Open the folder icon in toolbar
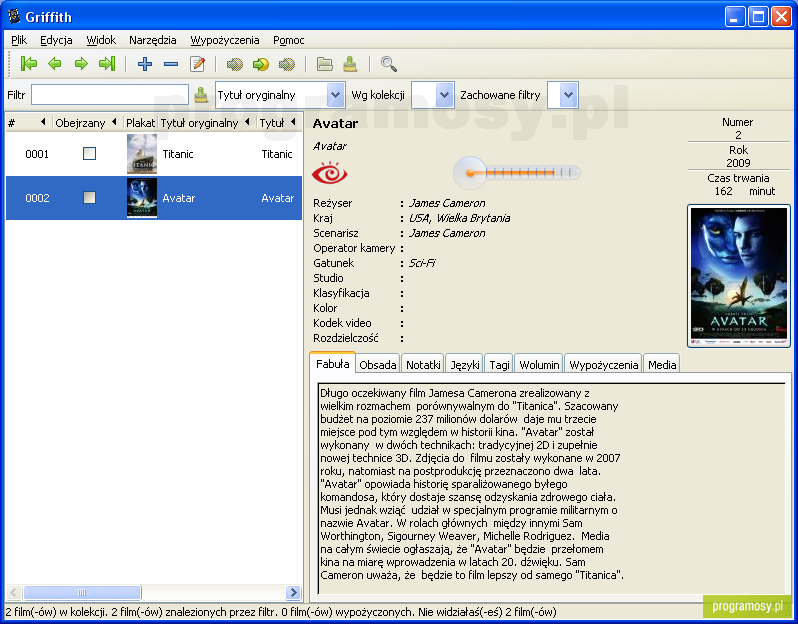 click(325, 64)
